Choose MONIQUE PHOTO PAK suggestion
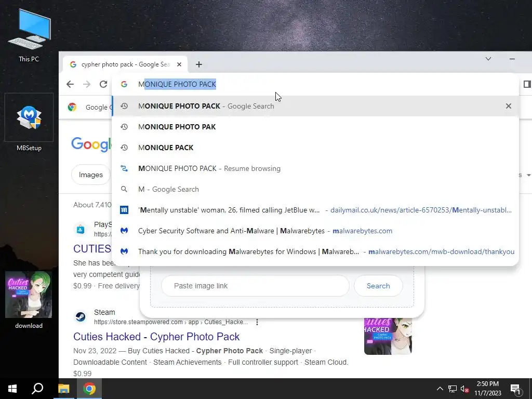 pyautogui.click(x=315, y=127)
